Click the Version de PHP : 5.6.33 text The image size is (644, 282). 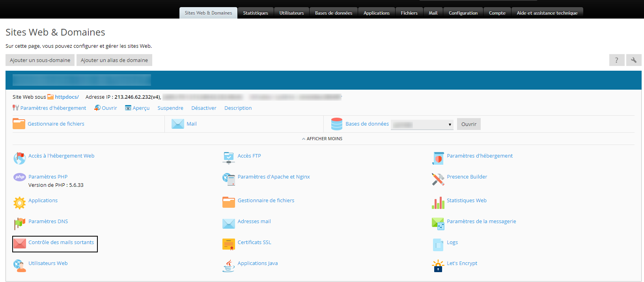[56, 185]
